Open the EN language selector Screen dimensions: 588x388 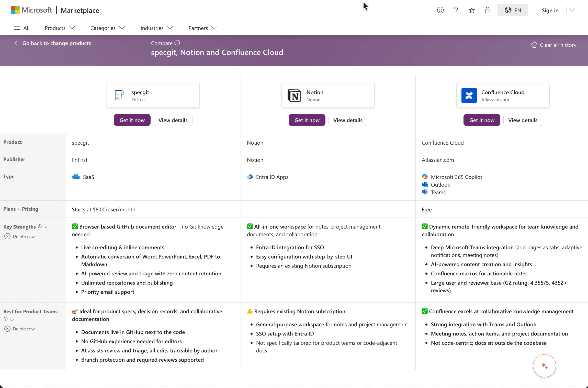pyautogui.click(x=512, y=10)
